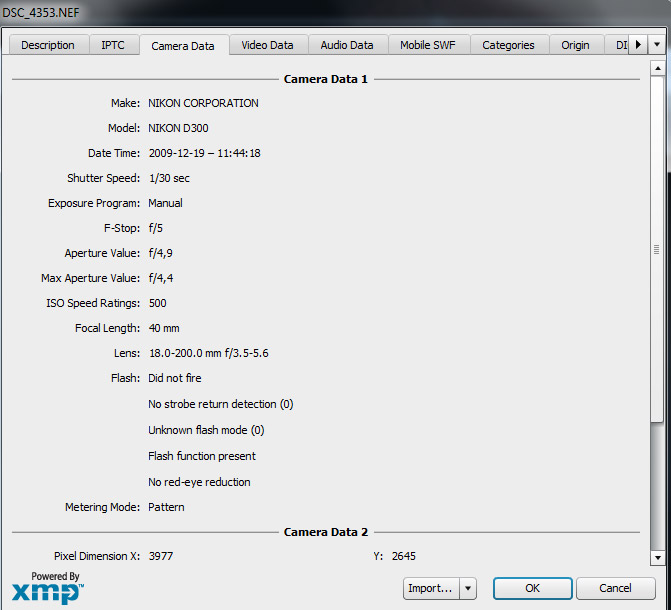
Task: Switch to the Description tab
Action: pos(48,45)
